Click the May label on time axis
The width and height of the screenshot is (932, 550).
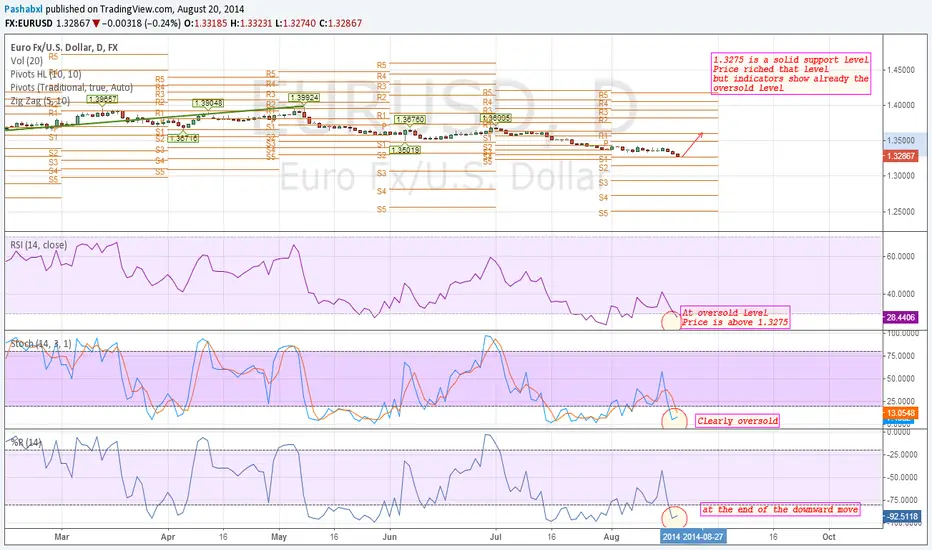point(279,536)
